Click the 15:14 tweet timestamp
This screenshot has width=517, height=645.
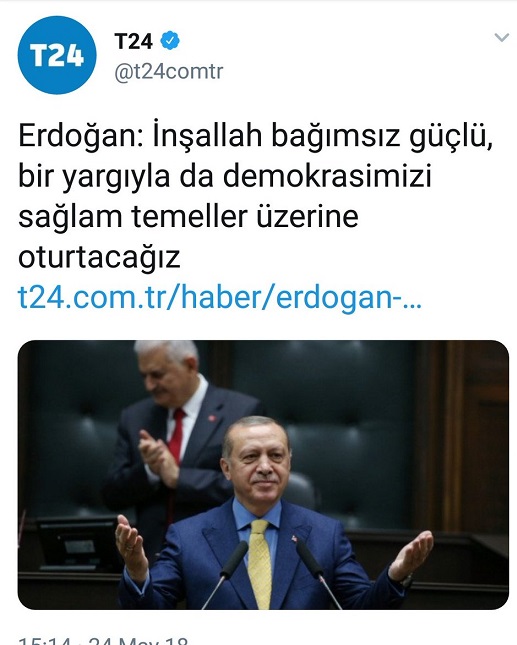pyautogui.click(x=43, y=640)
